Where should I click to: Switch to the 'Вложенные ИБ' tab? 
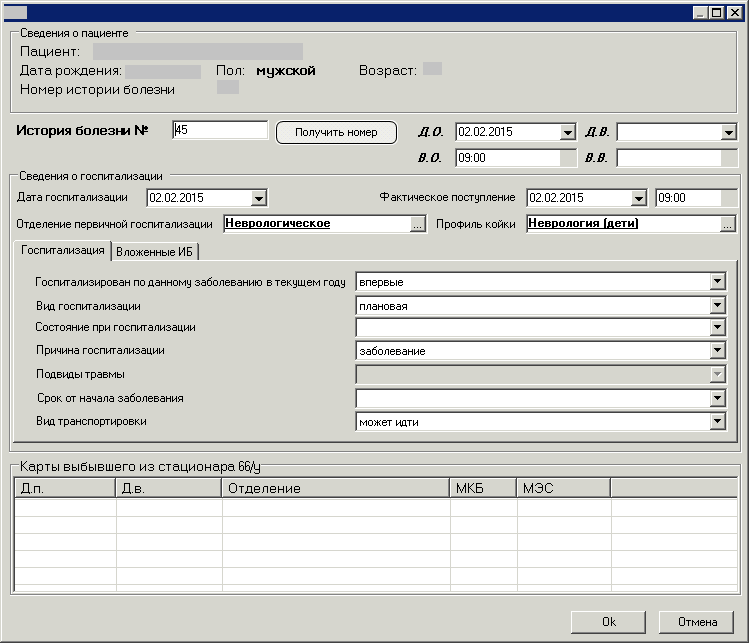[154, 252]
